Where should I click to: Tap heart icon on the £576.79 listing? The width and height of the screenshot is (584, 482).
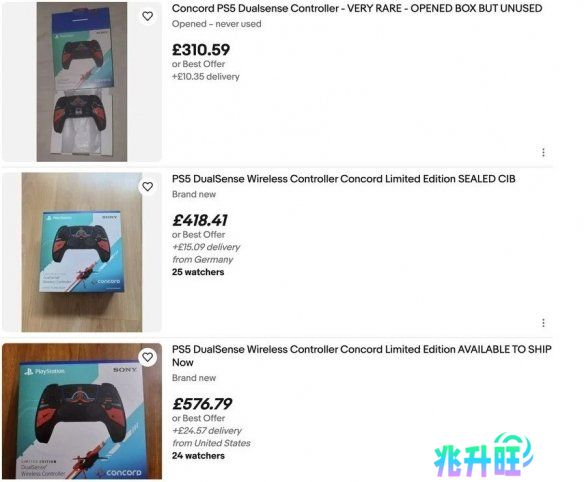coord(147,357)
